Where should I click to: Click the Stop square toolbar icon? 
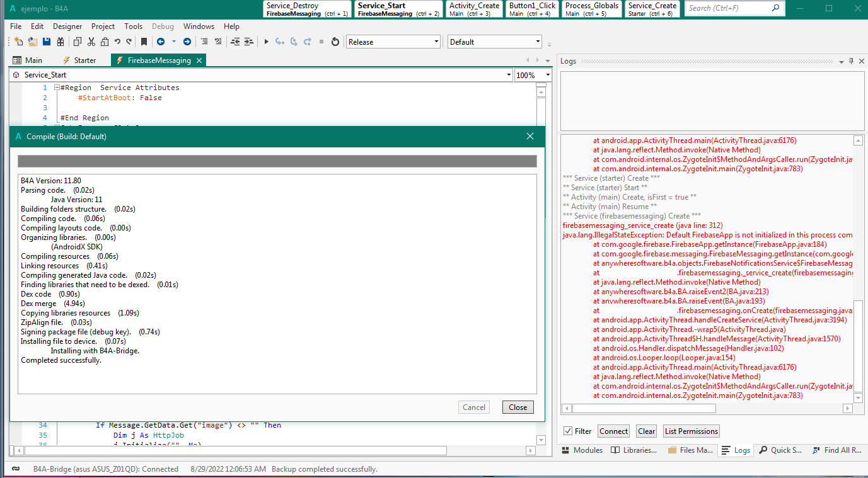tap(321, 42)
